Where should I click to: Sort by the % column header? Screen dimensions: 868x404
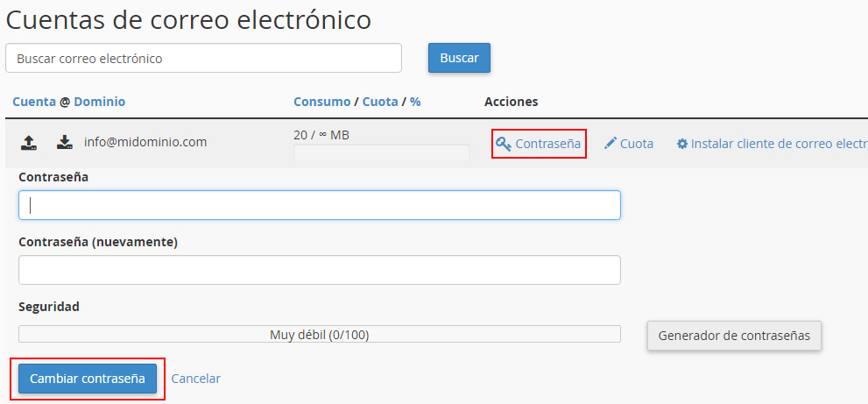pyautogui.click(x=415, y=102)
